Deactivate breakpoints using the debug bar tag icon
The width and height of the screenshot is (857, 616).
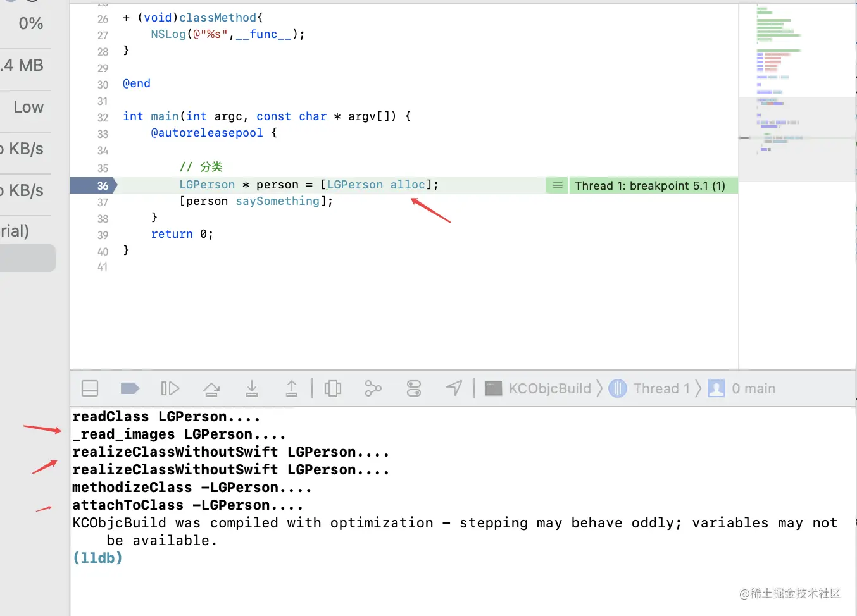[130, 388]
